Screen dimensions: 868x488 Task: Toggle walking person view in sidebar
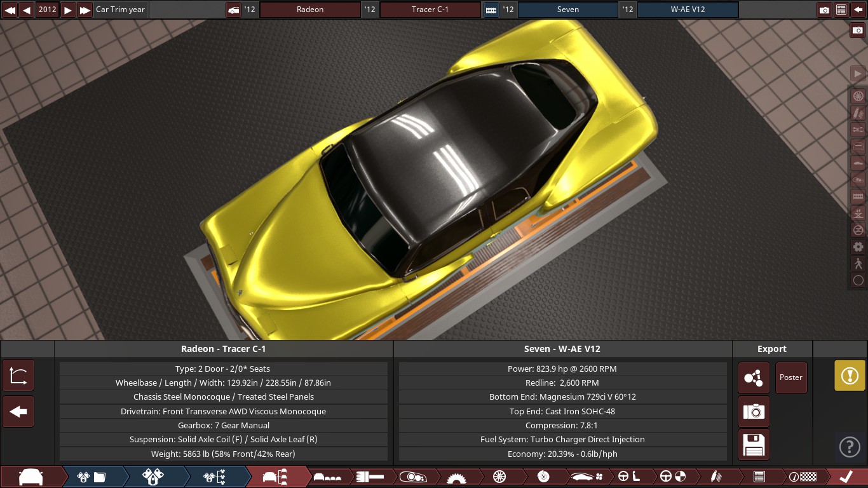(858, 263)
